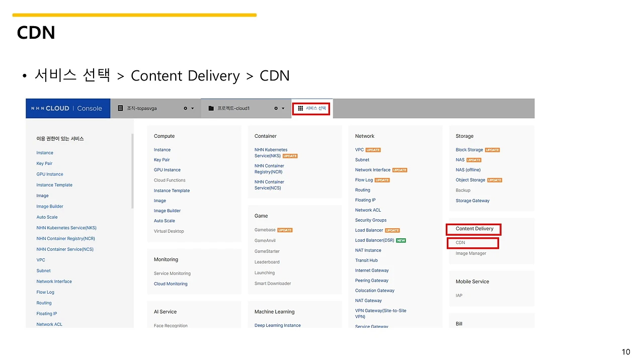Open Security Groups in Network
This screenshot has width=644, height=362.
click(371, 220)
